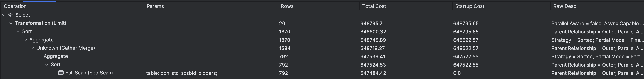The image size is (644, 79).
Task: Click the total cost value 648800.32
Action: pyautogui.click(x=373, y=32)
